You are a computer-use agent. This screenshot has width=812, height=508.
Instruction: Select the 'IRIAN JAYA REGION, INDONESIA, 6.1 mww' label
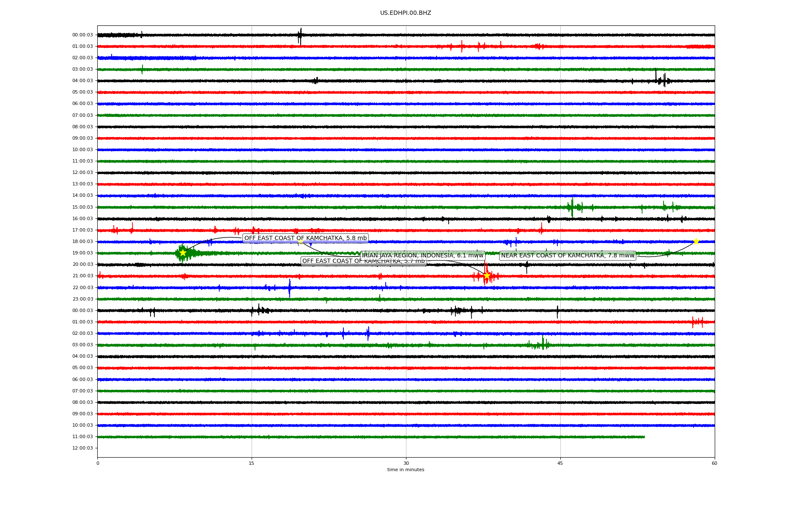click(422, 255)
